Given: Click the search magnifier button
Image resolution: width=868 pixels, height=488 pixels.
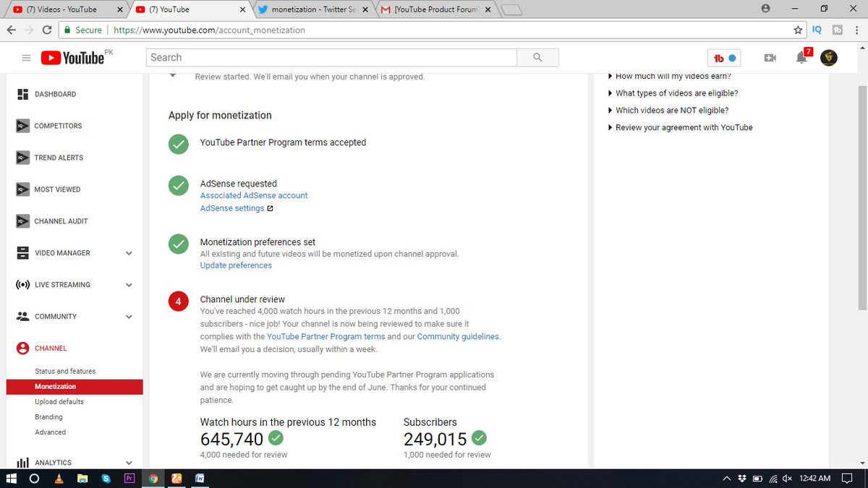Looking at the screenshot, I should tap(537, 58).
